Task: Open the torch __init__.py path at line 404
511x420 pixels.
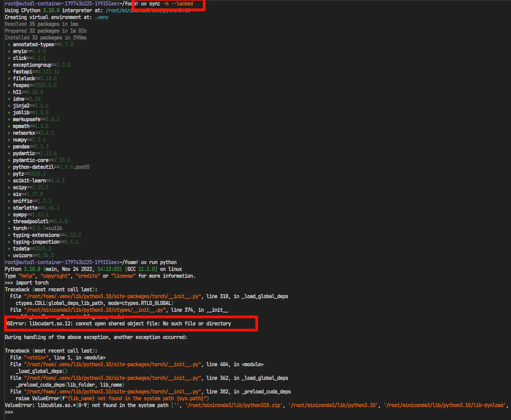Action: coord(112,365)
